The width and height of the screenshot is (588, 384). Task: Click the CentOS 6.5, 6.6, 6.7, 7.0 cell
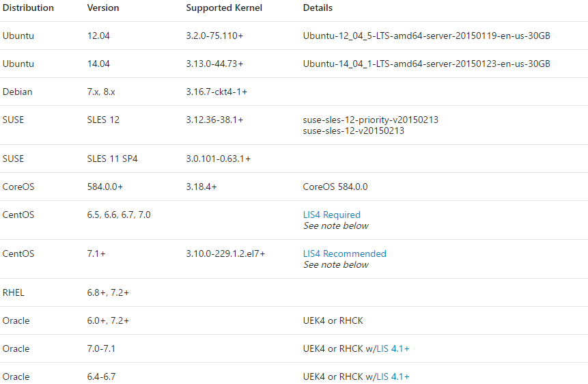coord(119,215)
